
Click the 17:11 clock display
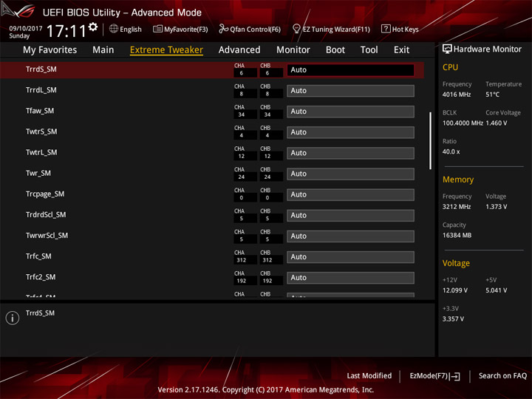(x=66, y=31)
